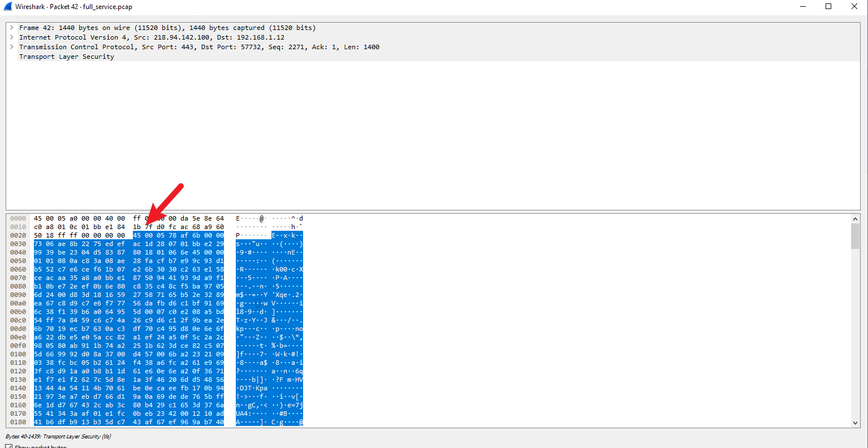
Task: Select first byte 45 on row 0000
Action: pos(38,218)
